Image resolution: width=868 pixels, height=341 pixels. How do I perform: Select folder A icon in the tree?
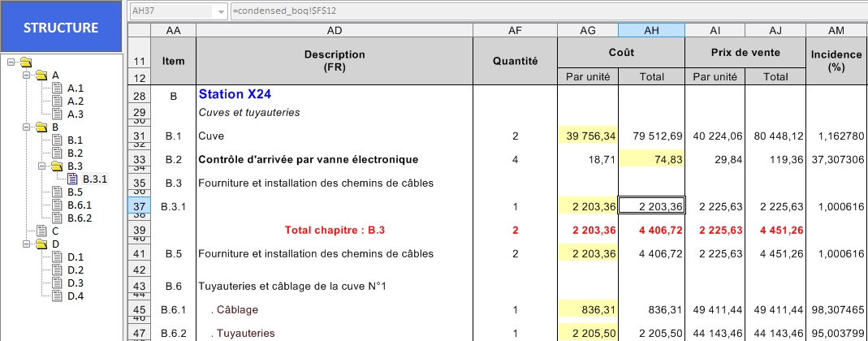[x=41, y=75]
